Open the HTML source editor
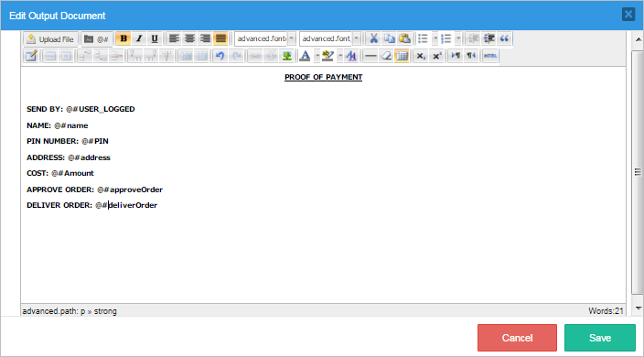Screen dimensions: 644x357 pyautogui.click(x=490, y=56)
